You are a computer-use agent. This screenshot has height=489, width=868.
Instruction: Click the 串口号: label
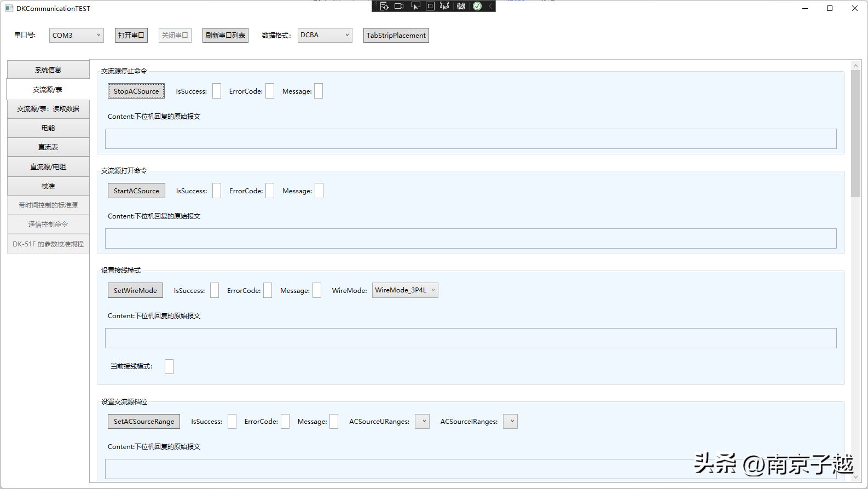(25, 35)
